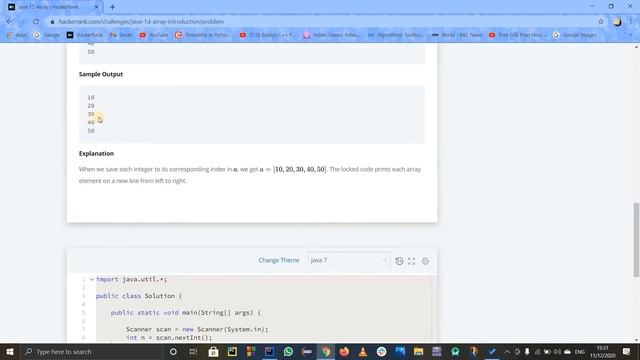The height and width of the screenshot is (360, 640).
Task: Show hidden system tray icons
Action: pyautogui.click(x=507, y=352)
